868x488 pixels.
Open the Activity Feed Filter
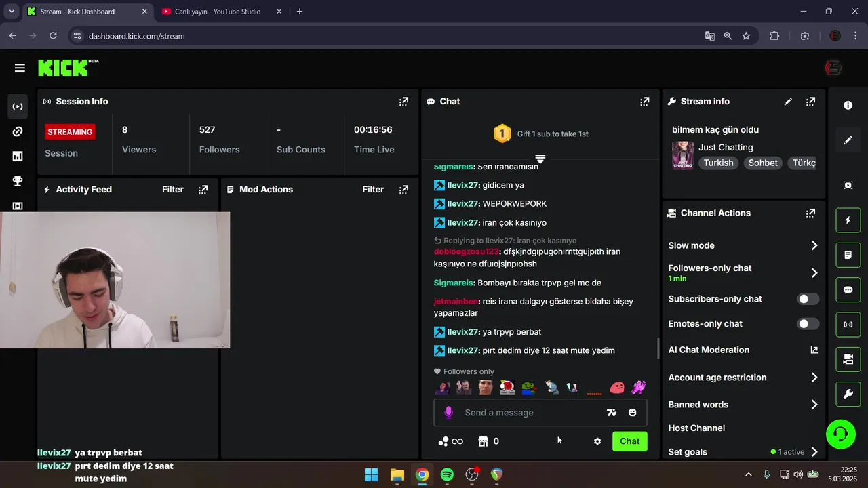(x=173, y=190)
